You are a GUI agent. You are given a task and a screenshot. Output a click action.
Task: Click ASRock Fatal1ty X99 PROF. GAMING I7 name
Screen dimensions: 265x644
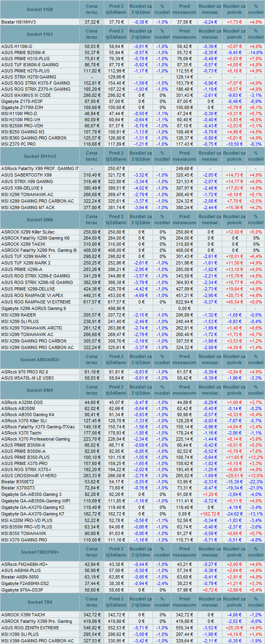[x=40, y=168]
